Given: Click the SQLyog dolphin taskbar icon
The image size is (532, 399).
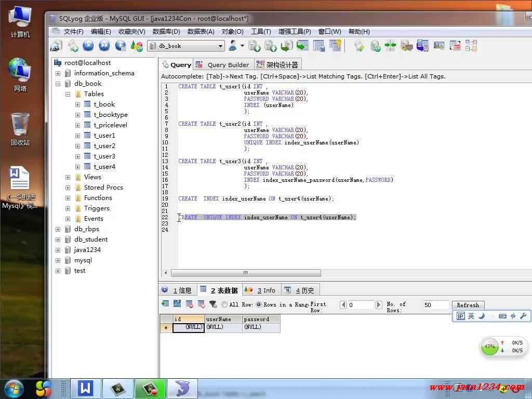Looking at the screenshot, I should tap(182, 388).
